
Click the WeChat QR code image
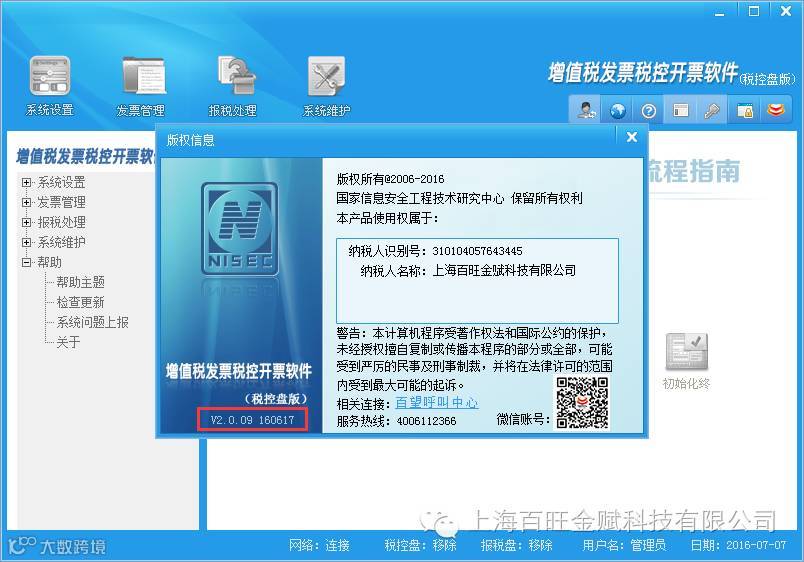click(x=582, y=403)
